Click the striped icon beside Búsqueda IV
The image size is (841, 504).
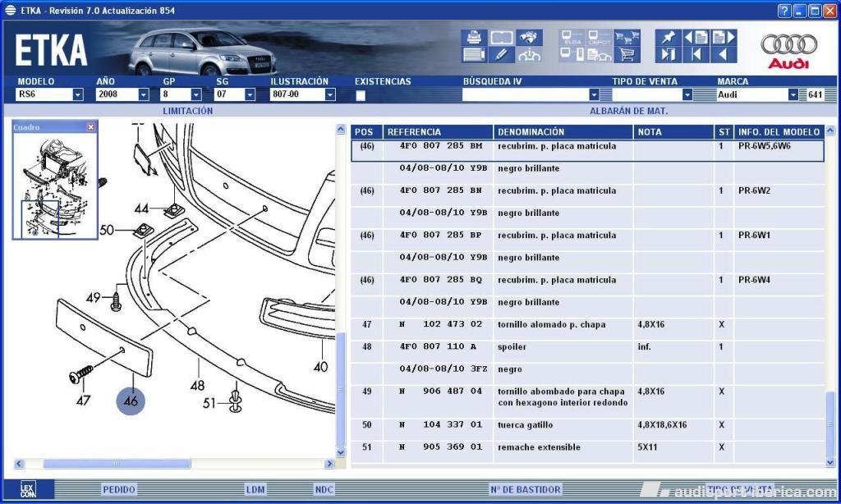(x=606, y=95)
